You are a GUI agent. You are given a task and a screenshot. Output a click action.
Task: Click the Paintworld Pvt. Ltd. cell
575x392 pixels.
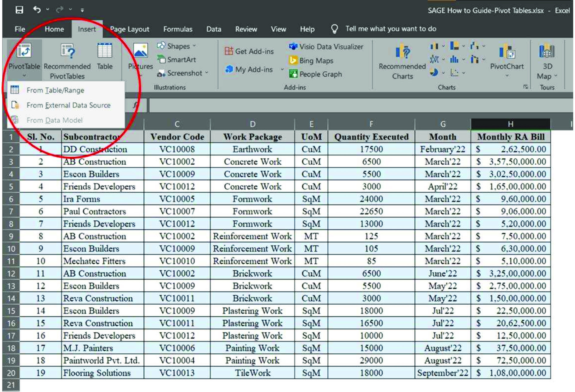point(103,361)
